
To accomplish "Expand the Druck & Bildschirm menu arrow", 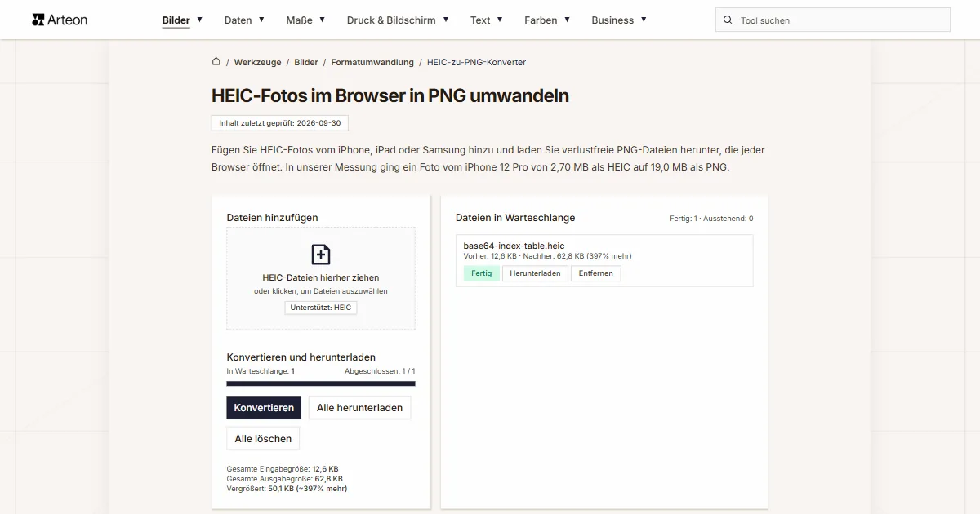I will click(x=445, y=20).
